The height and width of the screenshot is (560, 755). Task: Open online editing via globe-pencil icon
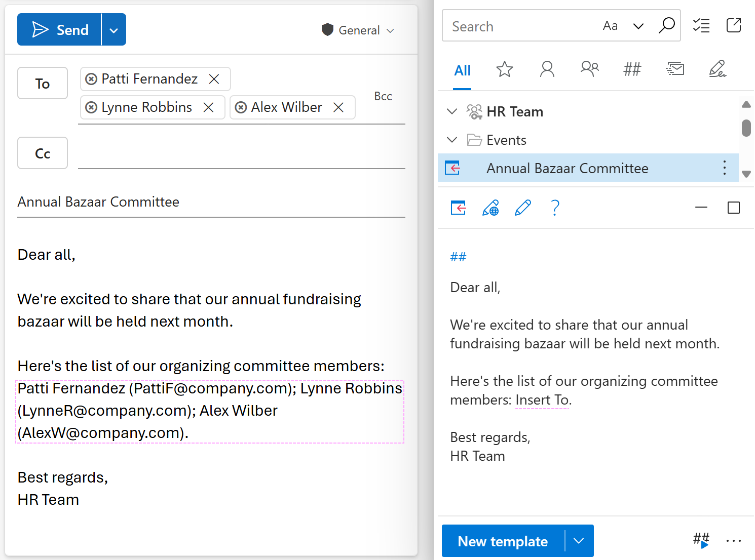[x=490, y=208]
